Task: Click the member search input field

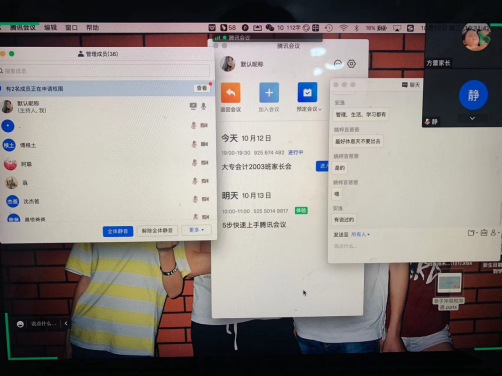Action: coord(104,71)
